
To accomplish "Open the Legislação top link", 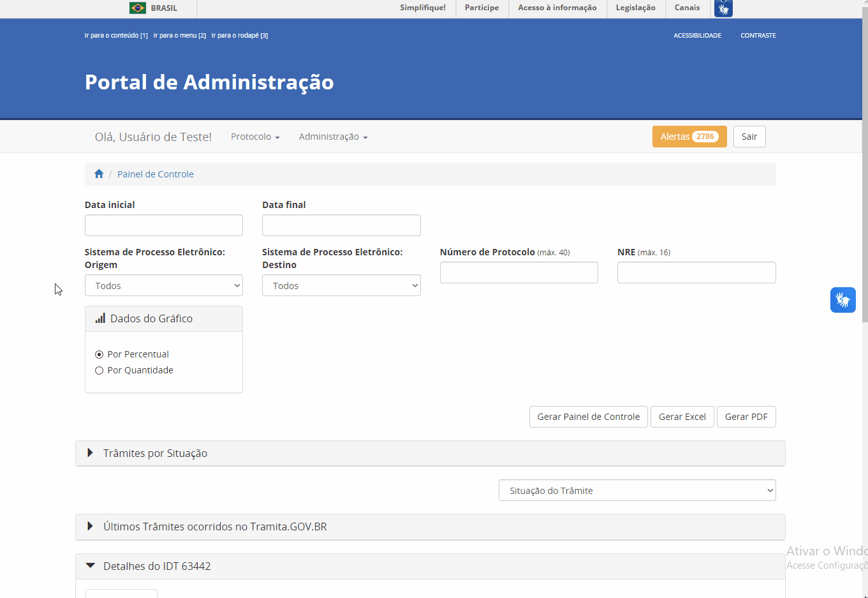I will pyautogui.click(x=635, y=8).
